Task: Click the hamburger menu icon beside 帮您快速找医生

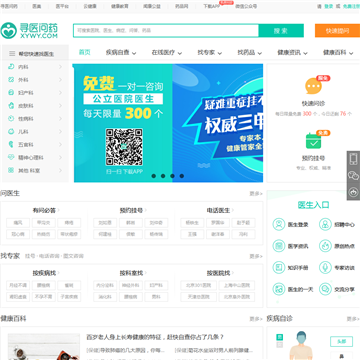Action: [x=12, y=53]
